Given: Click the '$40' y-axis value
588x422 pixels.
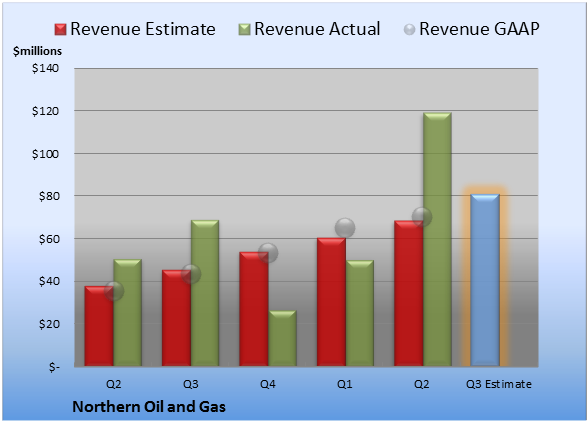Looking at the screenshot, I should click(49, 281).
